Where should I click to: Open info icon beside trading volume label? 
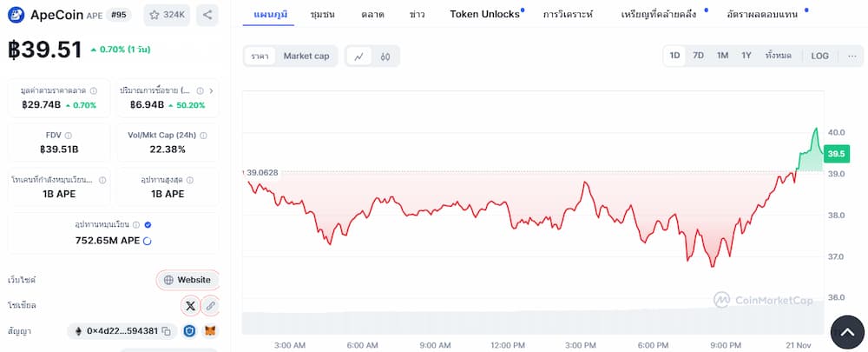click(x=200, y=91)
